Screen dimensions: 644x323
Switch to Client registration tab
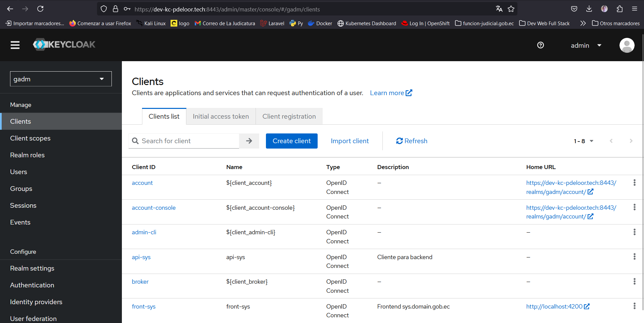(x=289, y=116)
